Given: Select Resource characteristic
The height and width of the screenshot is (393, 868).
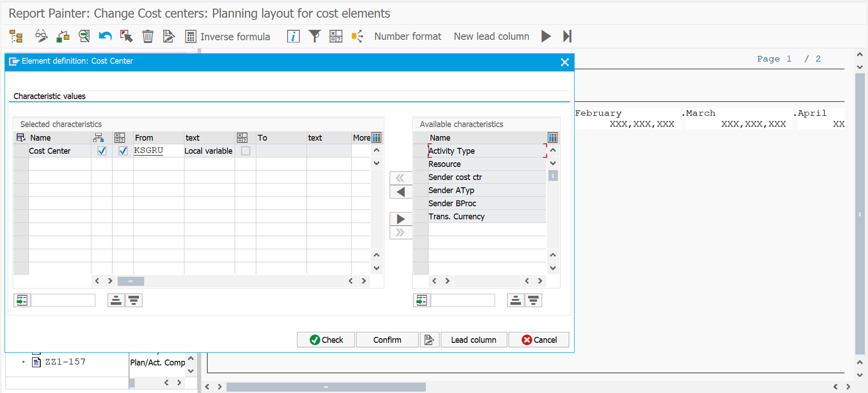Looking at the screenshot, I should tap(487, 164).
